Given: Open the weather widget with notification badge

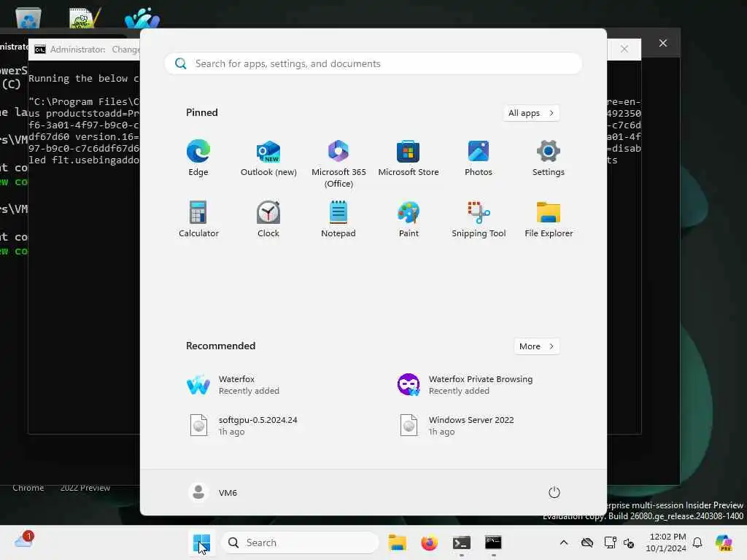Looking at the screenshot, I should (x=24, y=540).
